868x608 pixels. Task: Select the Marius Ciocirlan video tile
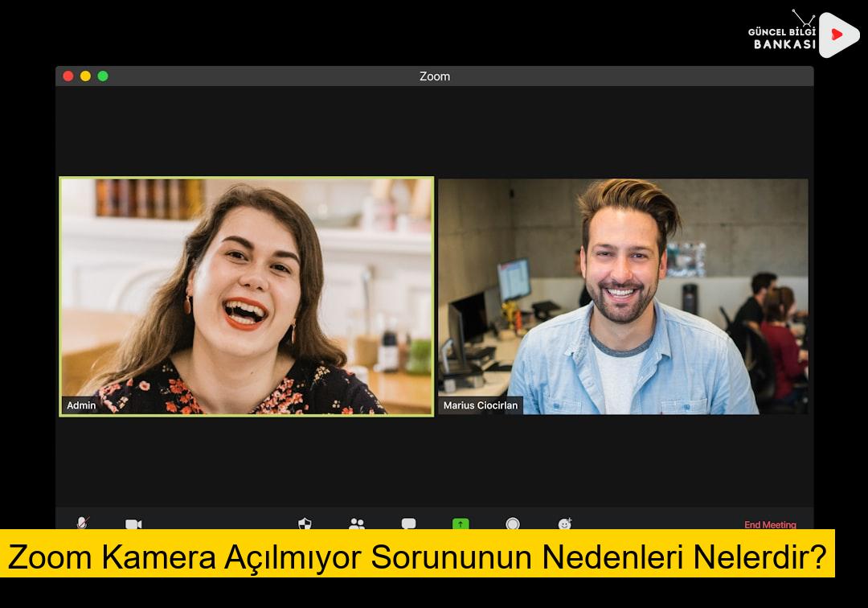624,296
